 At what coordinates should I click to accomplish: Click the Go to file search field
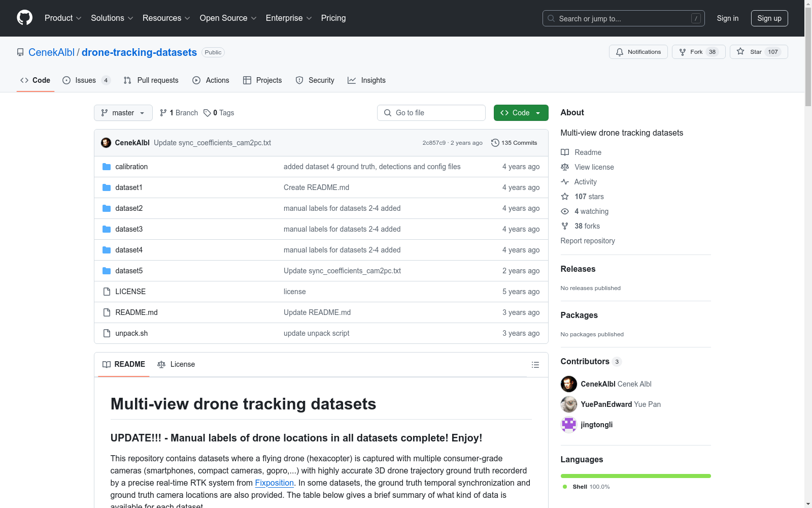431,113
